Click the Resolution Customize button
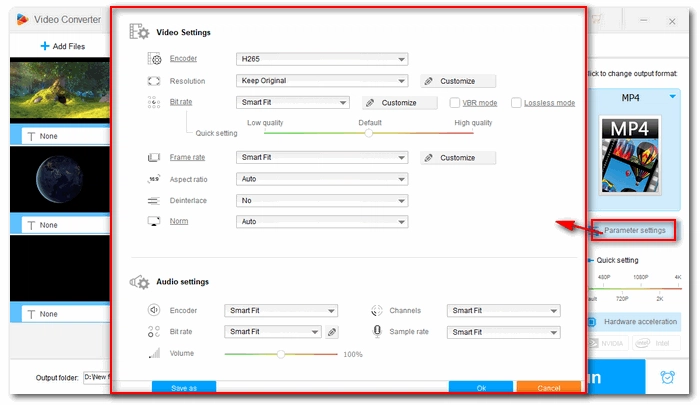Screen dimensions: 700x405 point(458,81)
